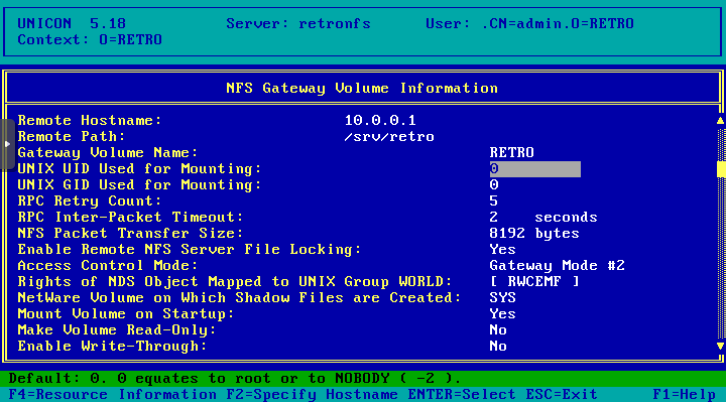Select the 8192 bytes transfer size value
The width and height of the screenshot is (726, 402).
pyautogui.click(x=534, y=233)
